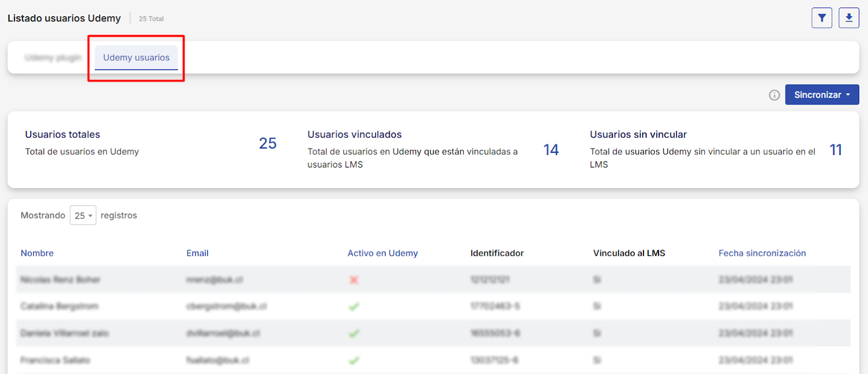Switch to the Udemy usuarios tab
868x374 pixels.
(x=136, y=57)
